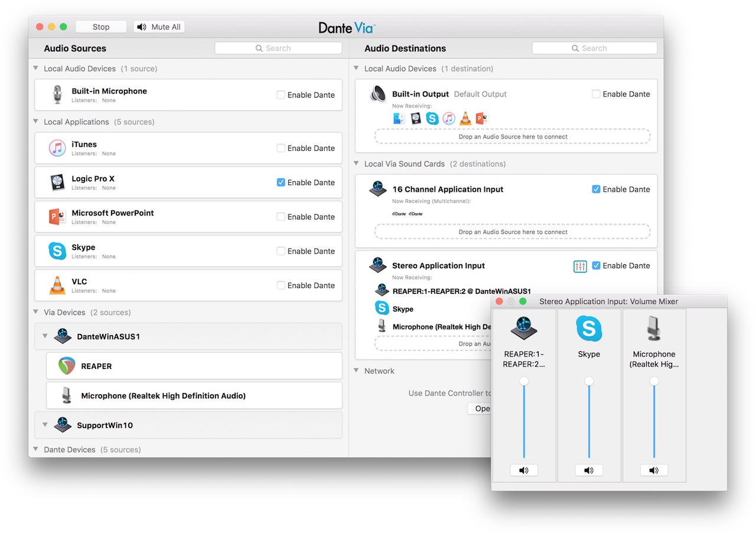Enable Dante for Built-in Microphone
Image resolution: width=756 pixels, height=535 pixels.
(281, 95)
